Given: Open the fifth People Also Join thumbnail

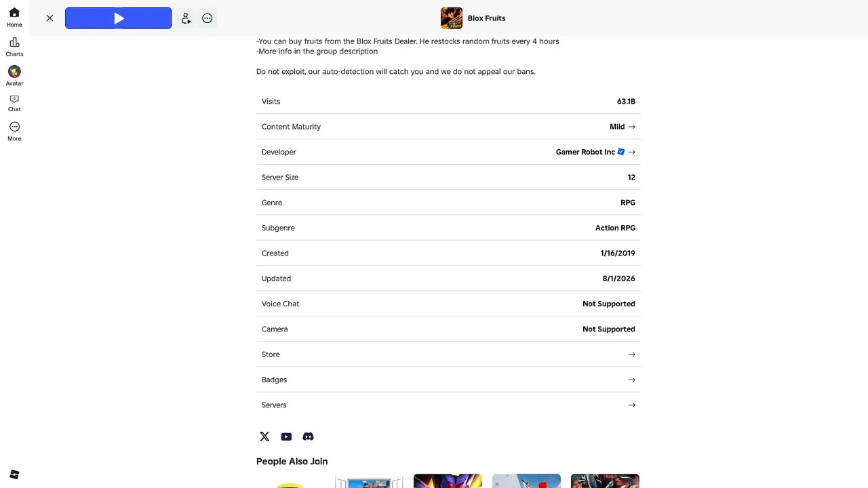Looking at the screenshot, I should [x=605, y=481].
